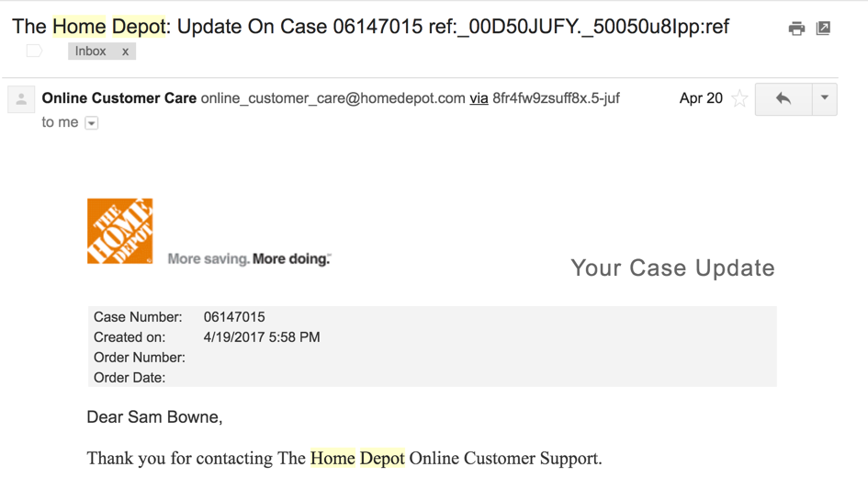Open the More options dropdown beside reply
Image resolution: width=868 pixels, height=490 pixels.
(x=824, y=98)
